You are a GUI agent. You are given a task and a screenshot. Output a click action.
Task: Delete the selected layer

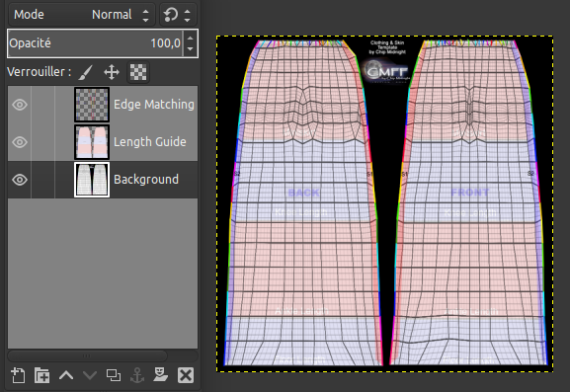(186, 375)
